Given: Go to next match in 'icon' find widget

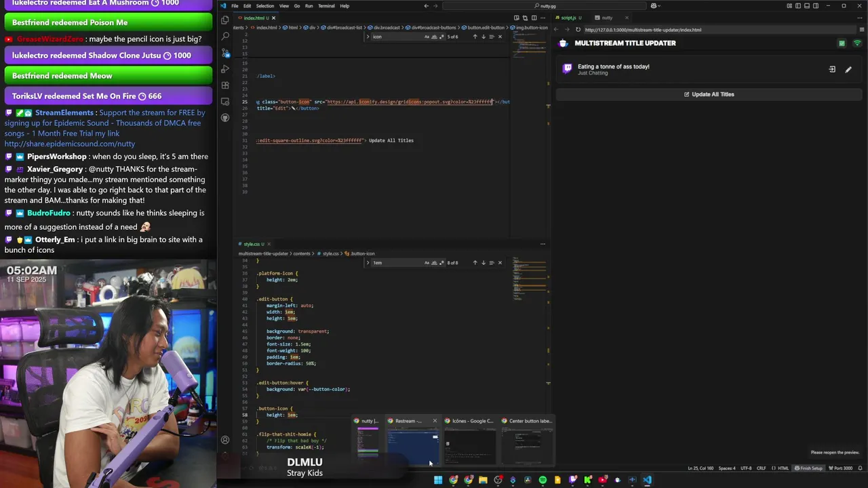Looking at the screenshot, I should coord(483,37).
